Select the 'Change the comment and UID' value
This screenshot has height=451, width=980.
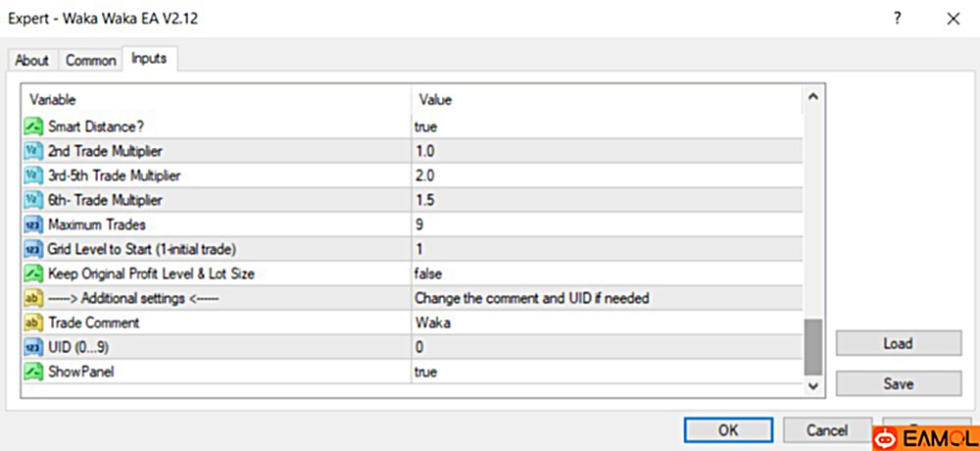tap(532, 298)
